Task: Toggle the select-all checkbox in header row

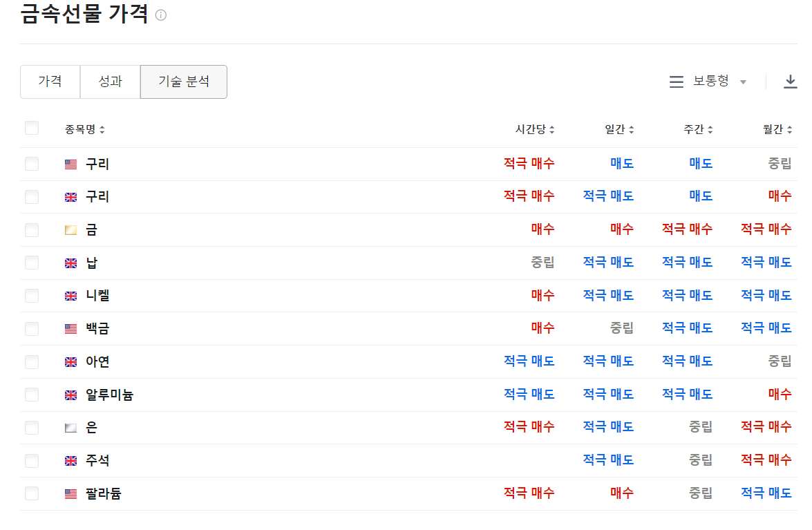Action: pos(32,128)
